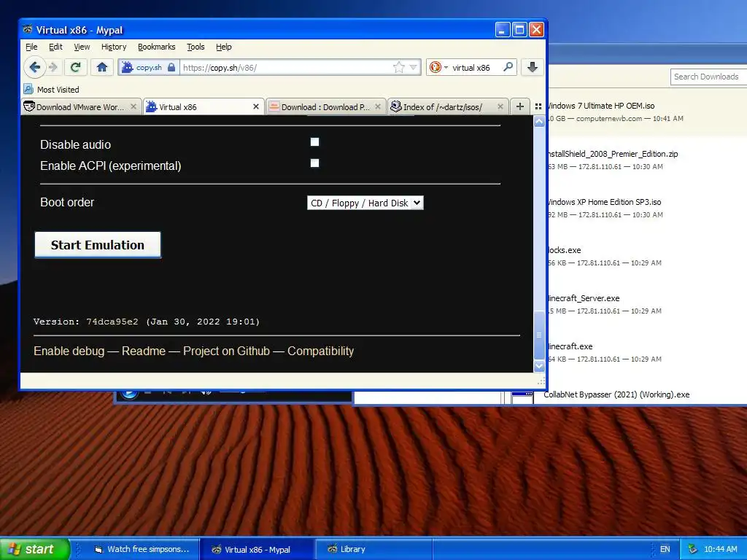Enable the ACPI experimental checkbox

pyautogui.click(x=314, y=163)
